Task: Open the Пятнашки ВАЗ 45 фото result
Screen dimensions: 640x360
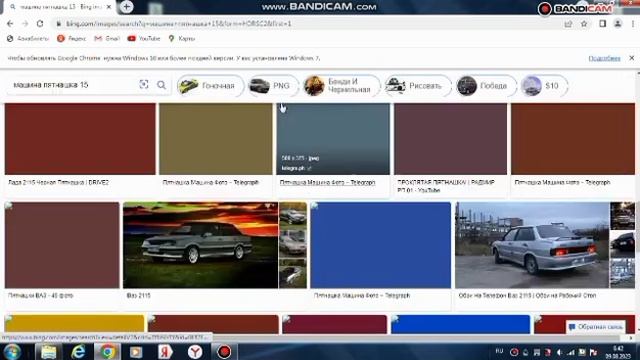Action: click(62, 245)
